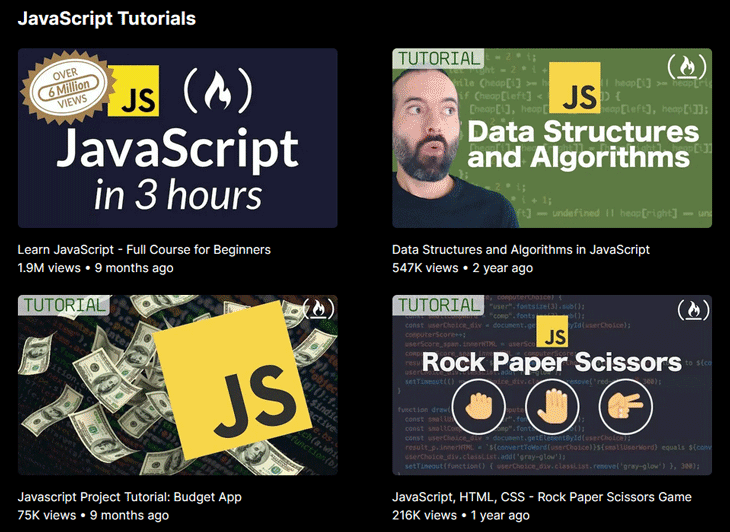730x532 pixels.
Task: Open Learn JavaScript - Full Course for Beginners title
Action: point(144,249)
